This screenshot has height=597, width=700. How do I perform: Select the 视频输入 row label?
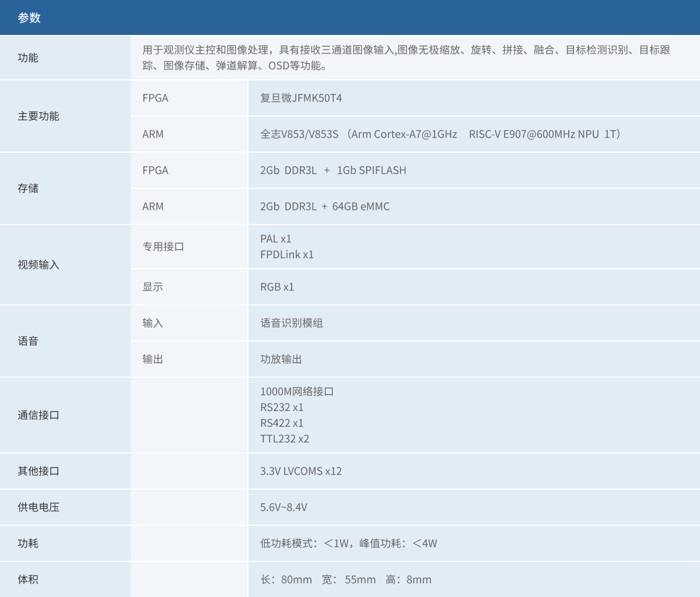click(x=38, y=265)
